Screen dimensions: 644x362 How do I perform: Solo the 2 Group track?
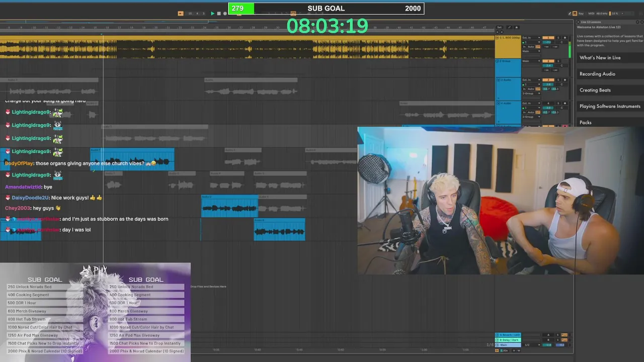[558, 61]
